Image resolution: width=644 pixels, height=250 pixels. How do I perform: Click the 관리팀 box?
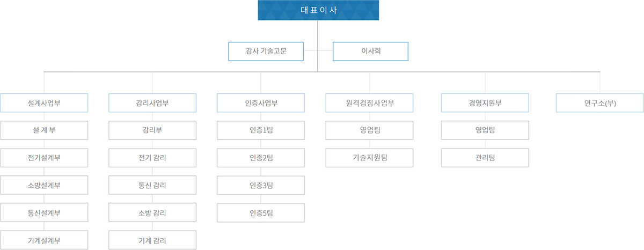(485, 158)
